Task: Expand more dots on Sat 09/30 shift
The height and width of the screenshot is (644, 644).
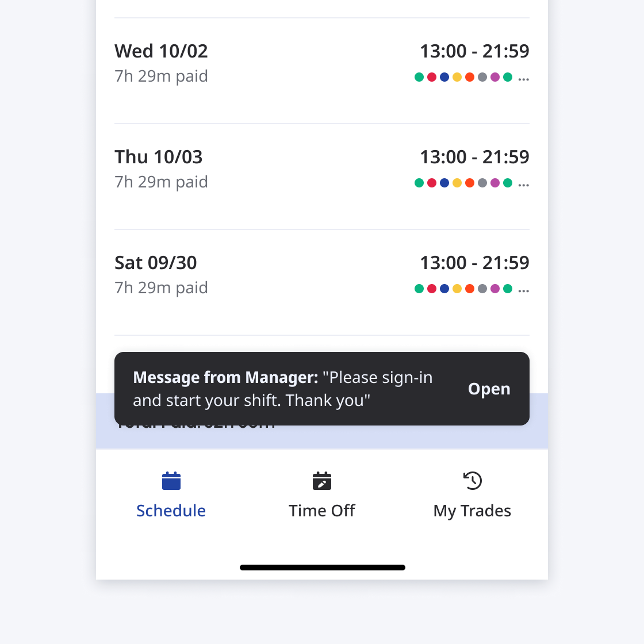Action: [523, 289]
